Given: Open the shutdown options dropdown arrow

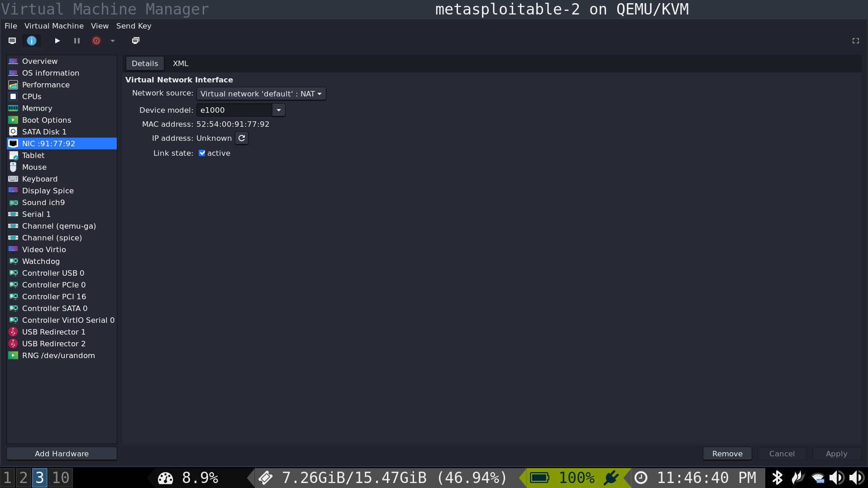Looking at the screenshot, I should click(x=113, y=41).
